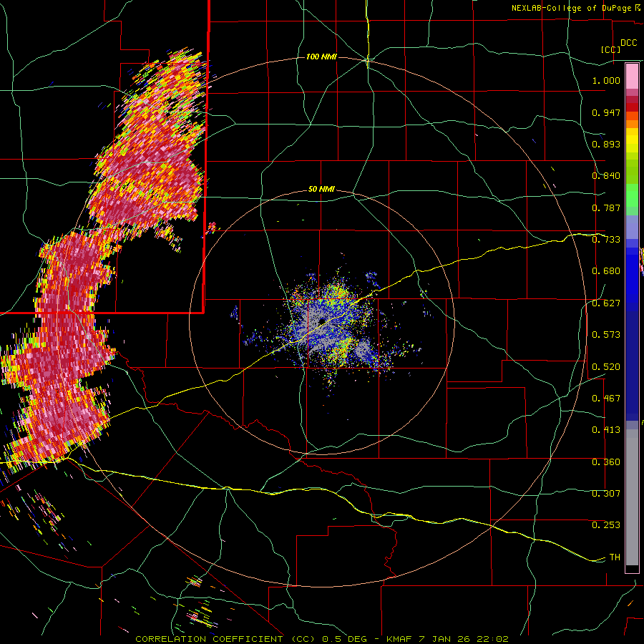Click the 100 NMI range ring label
The width and height of the screenshot is (644, 644).
pyautogui.click(x=321, y=57)
